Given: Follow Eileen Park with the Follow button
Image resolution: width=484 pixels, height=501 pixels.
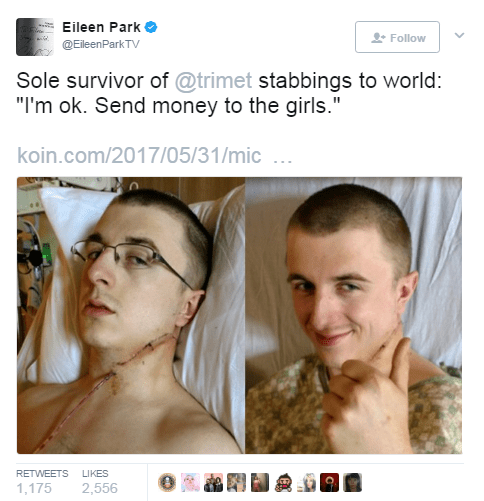Looking at the screenshot, I should 397,37.
